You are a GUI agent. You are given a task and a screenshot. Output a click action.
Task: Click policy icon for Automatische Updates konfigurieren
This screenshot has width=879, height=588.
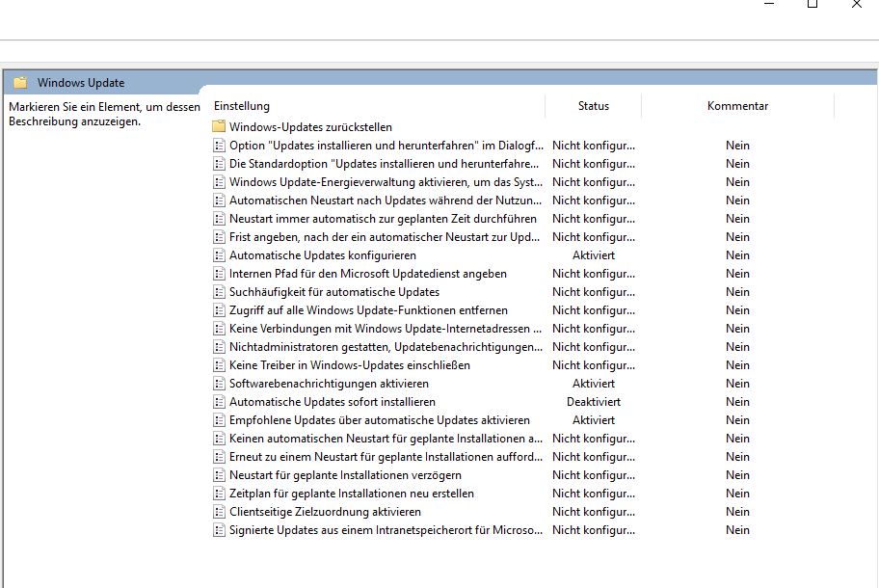[219, 255]
